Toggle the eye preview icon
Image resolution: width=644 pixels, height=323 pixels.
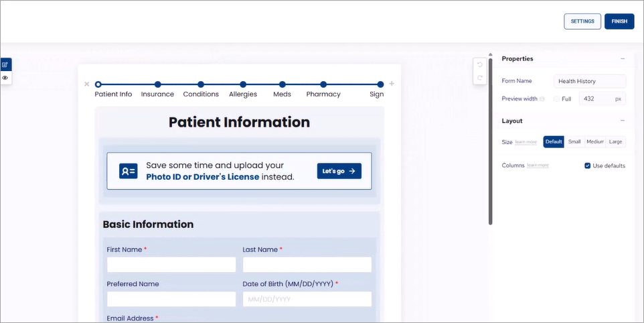(x=5, y=78)
